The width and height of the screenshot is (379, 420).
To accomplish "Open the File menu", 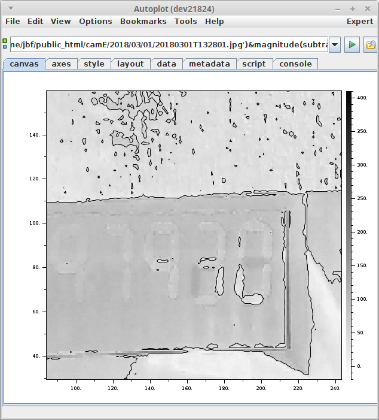I will click(x=13, y=21).
